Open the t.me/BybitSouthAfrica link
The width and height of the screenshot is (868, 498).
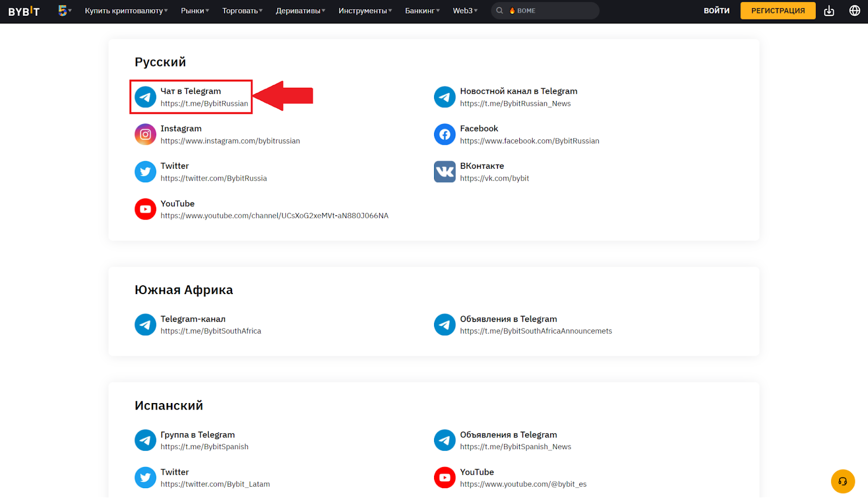click(x=211, y=331)
